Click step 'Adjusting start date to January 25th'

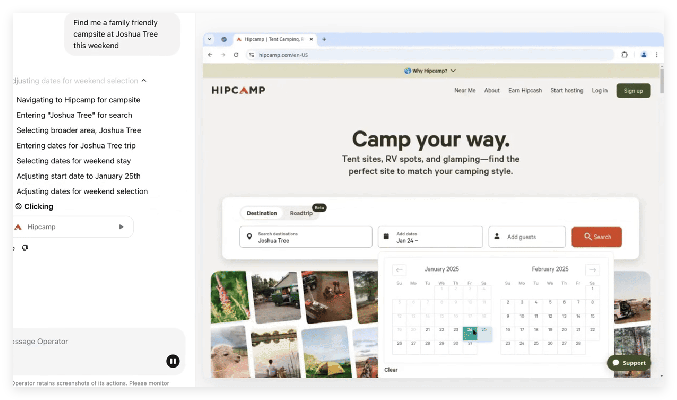78,176
